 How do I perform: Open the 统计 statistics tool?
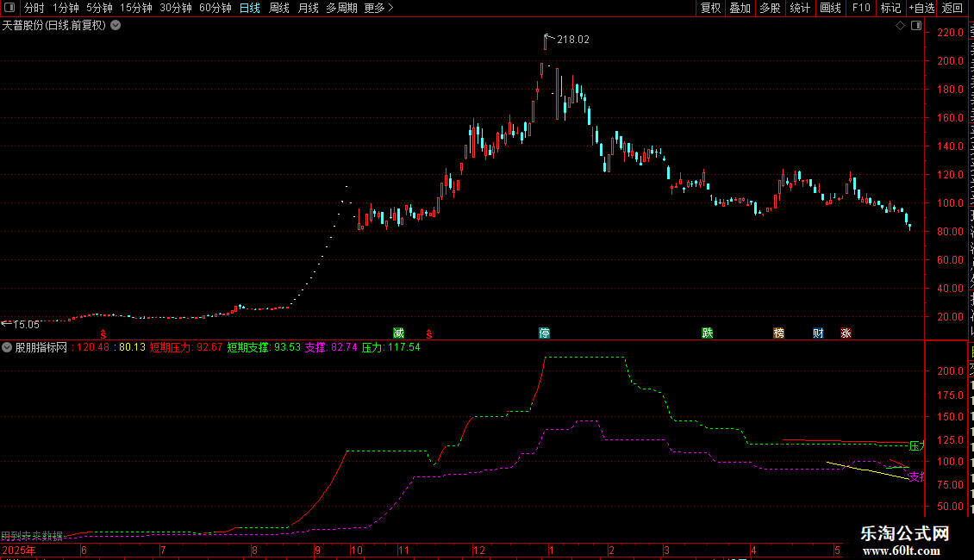[x=799, y=8]
